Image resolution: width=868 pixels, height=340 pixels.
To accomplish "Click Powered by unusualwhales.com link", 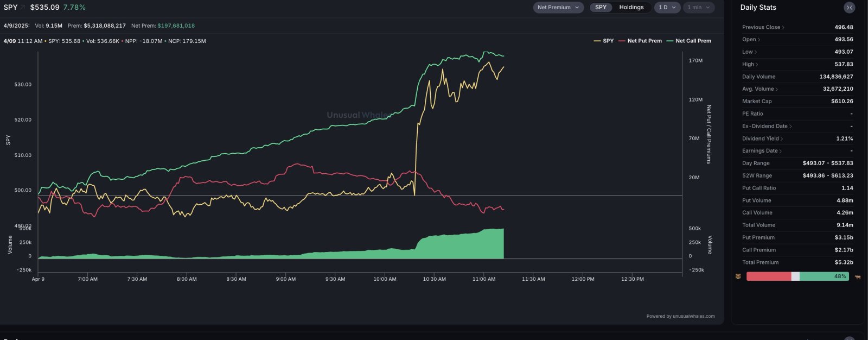I will click(680, 316).
